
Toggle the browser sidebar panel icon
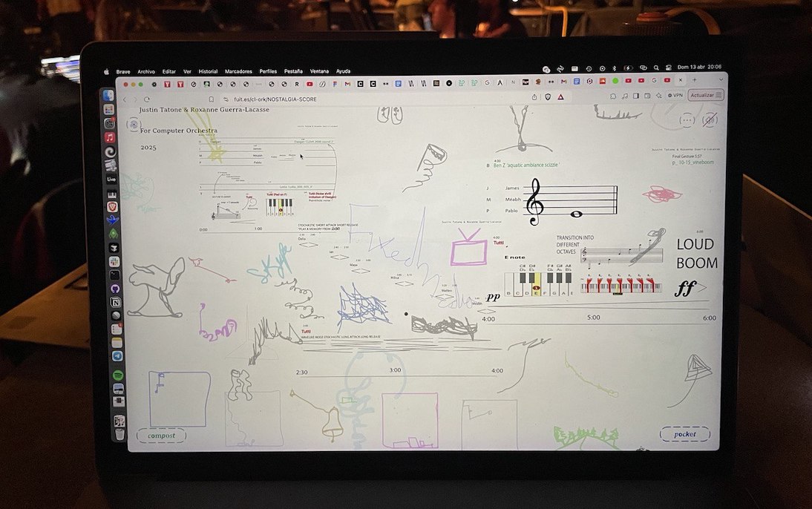click(636, 96)
